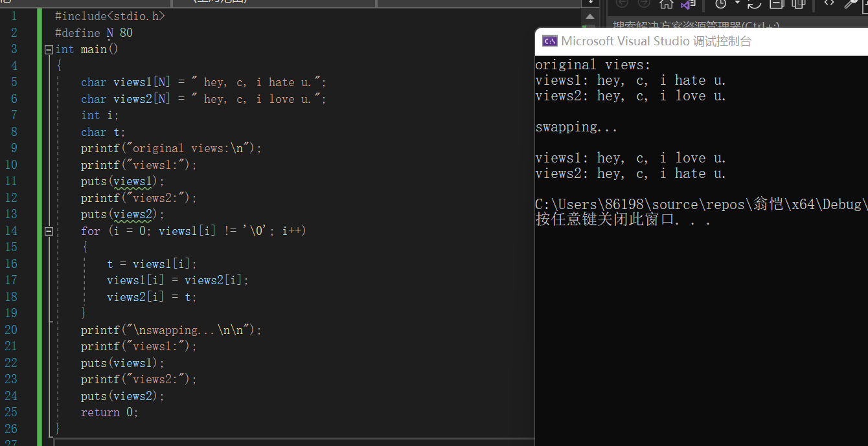Click the Back arrow in Solution Explorer toolbar
The image size is (868, 446).
[622, 4]
